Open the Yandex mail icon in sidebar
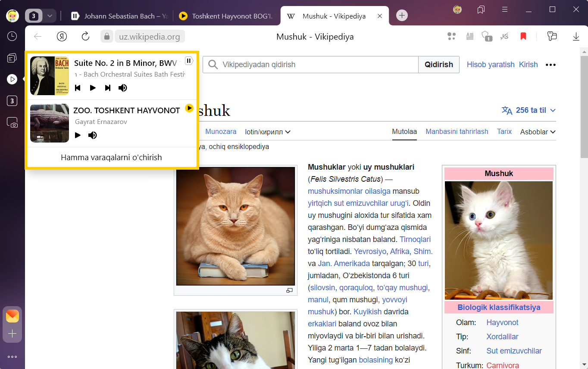Viewport: 588px width, 369px height. point(12,316)
